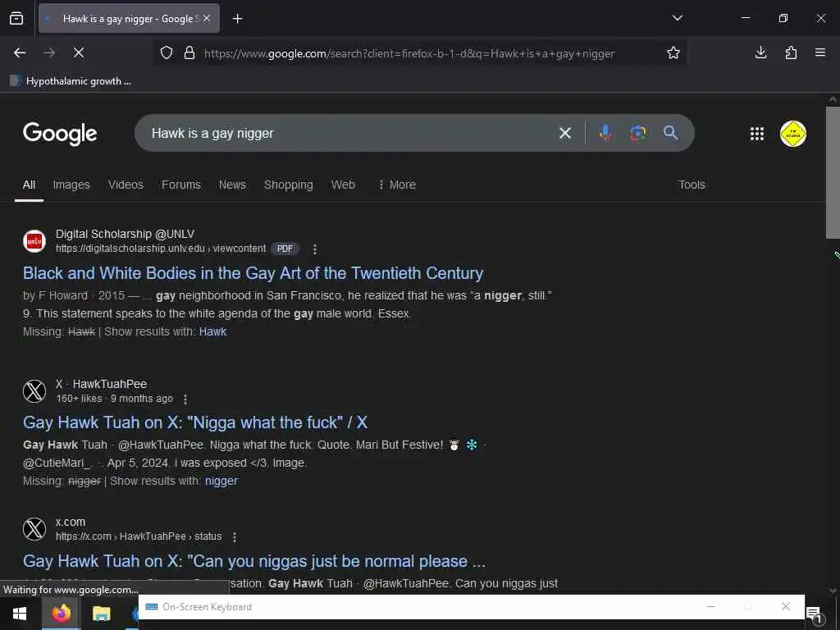Open the Windows Start menu
Viewport: 840px width, 630px height.
tap(20, 613)
